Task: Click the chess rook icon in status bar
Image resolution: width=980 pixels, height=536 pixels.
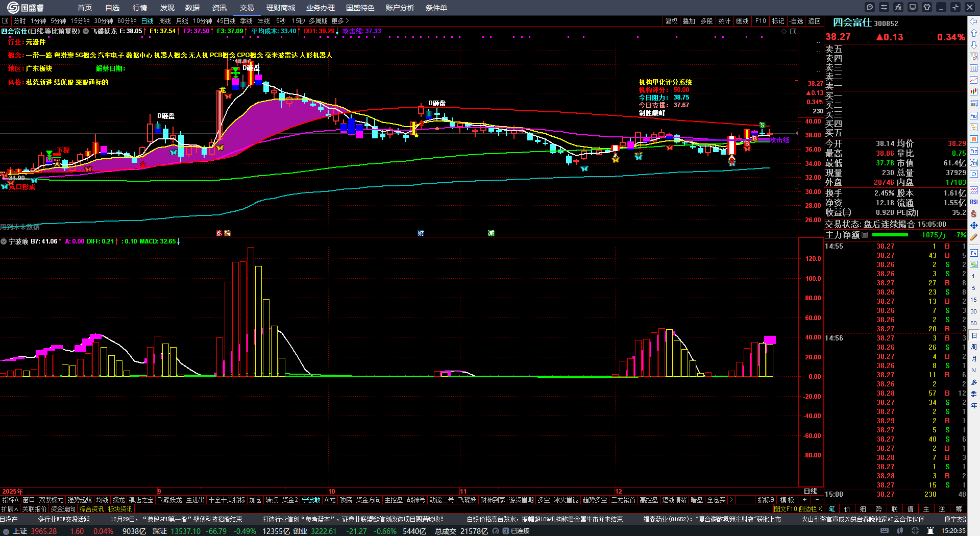Action: (930, 531)
